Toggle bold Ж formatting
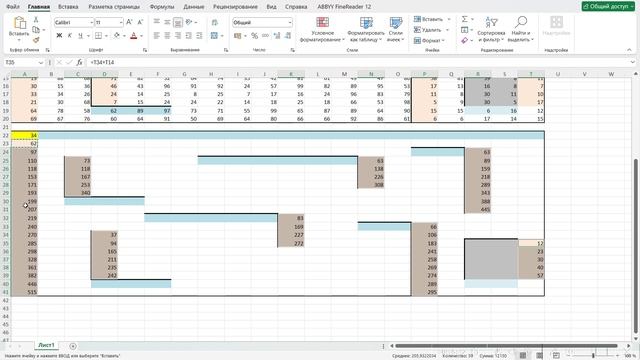The image size is (640, 360). click(x=59, y=36)
